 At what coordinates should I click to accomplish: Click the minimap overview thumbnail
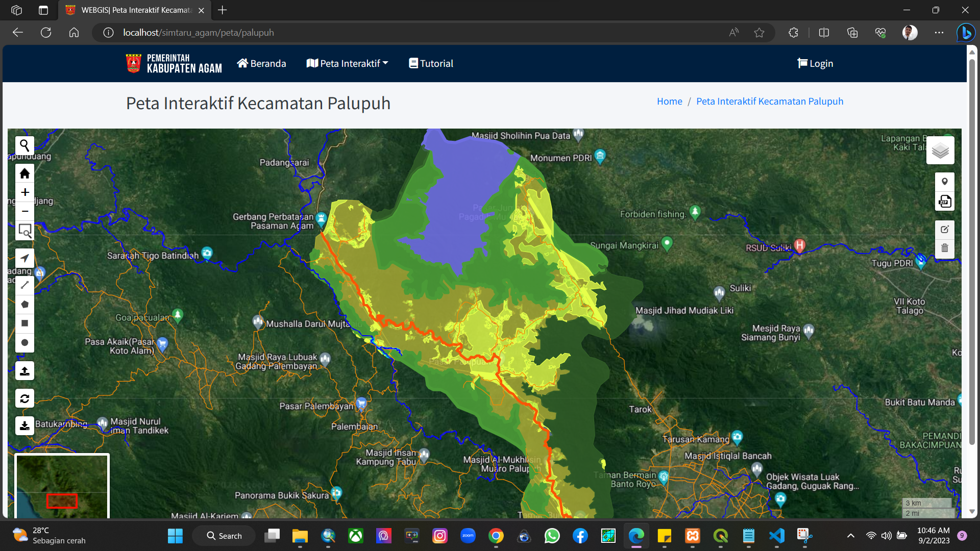tap(62, 486)
